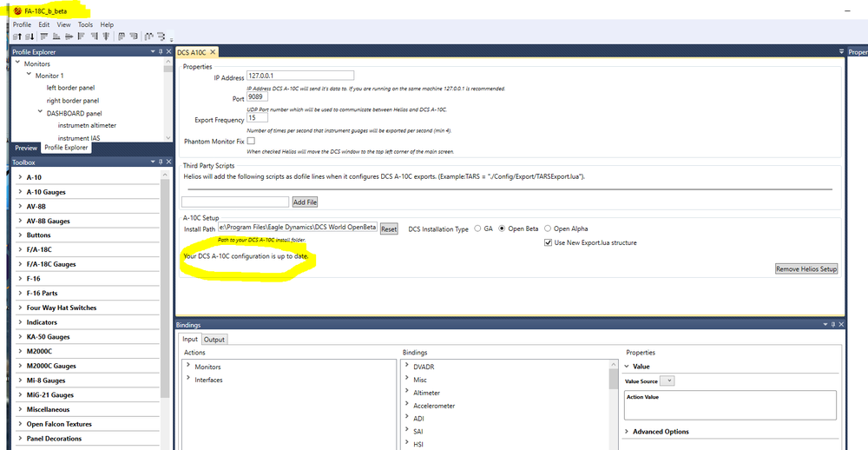Click the Add File button
This screenshot has width=868, height=450.
tap(305, 202)
